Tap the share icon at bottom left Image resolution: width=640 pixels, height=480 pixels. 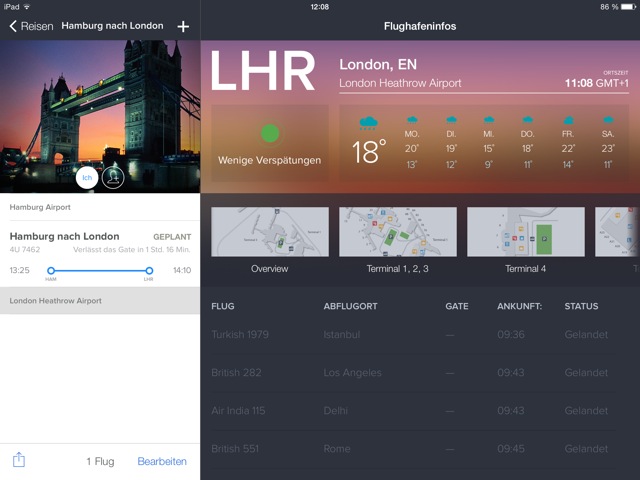(x=19, y=460)
